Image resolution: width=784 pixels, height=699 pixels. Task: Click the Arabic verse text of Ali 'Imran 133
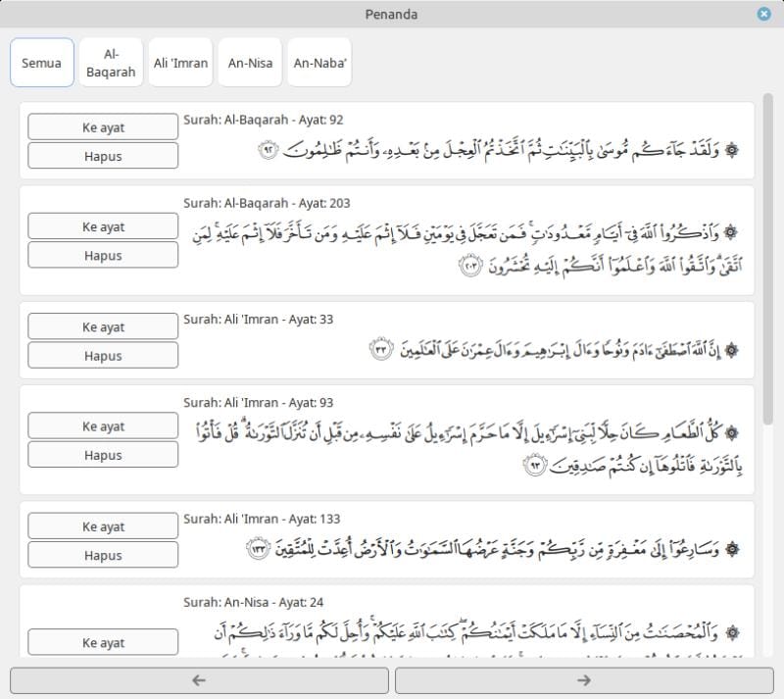point(494,549)
